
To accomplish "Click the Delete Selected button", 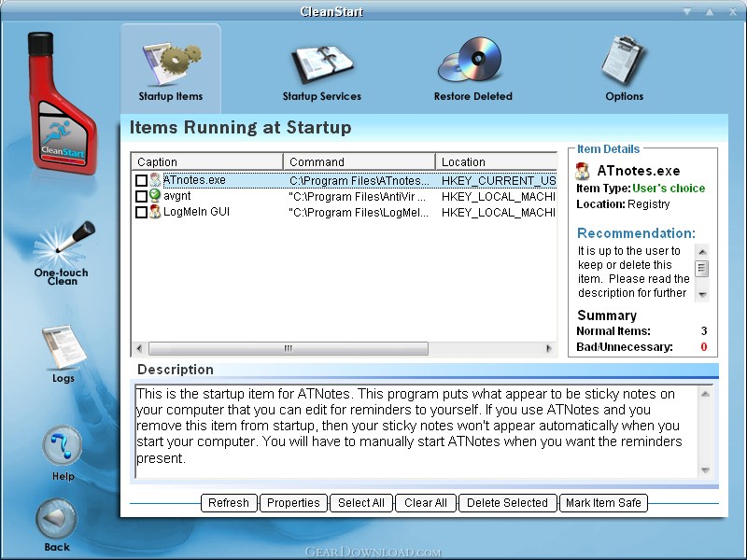I will pyautogui.click(x=507, y=503).
